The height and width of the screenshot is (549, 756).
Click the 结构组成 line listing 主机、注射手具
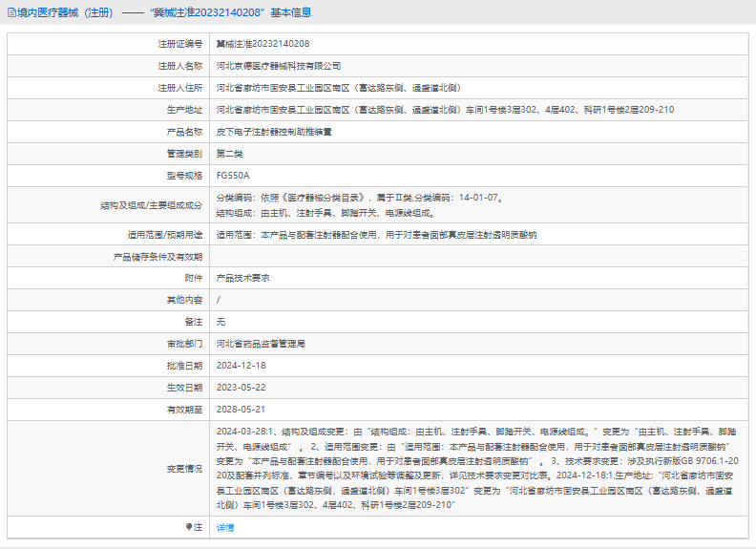tap(325, 213)
